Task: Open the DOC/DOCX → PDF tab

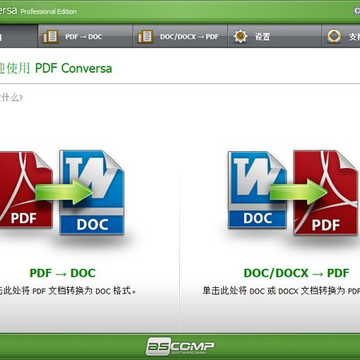Action: point(180,36)
